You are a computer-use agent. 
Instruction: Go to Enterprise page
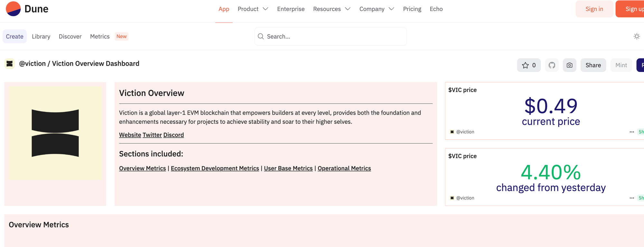(291, 9)
